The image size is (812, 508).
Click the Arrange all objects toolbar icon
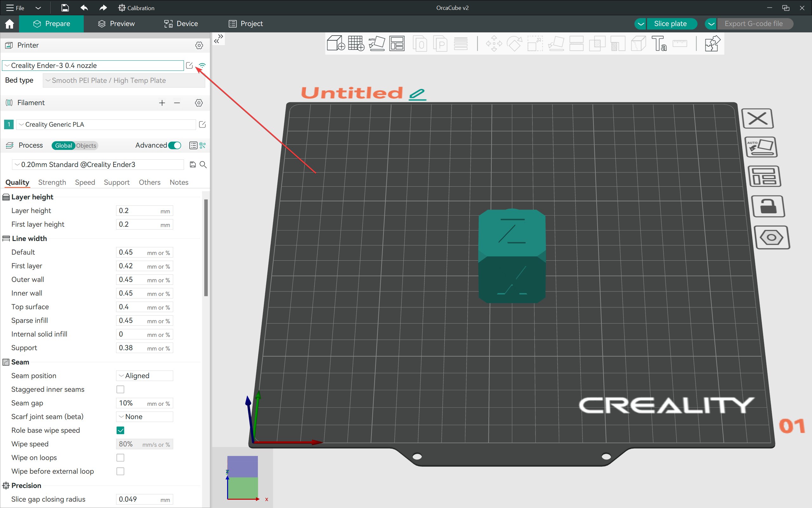pos(396,43)
